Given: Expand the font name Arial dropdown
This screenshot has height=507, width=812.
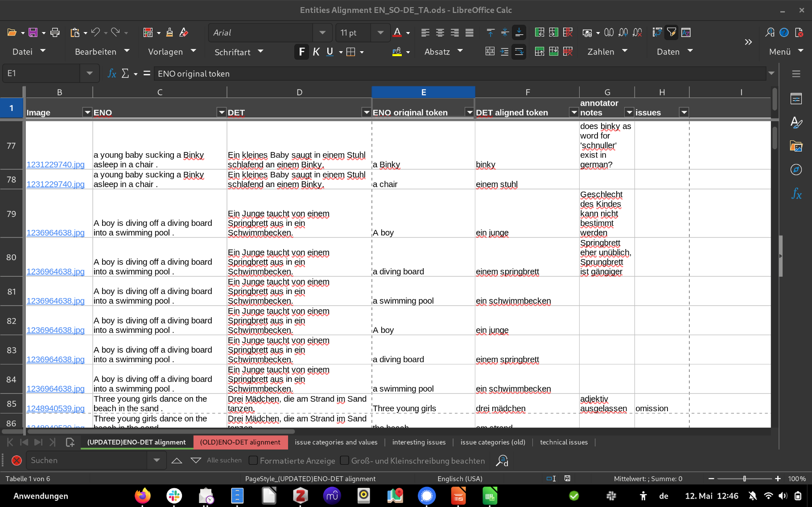Looking at the screenshot, I should (322, 33).
